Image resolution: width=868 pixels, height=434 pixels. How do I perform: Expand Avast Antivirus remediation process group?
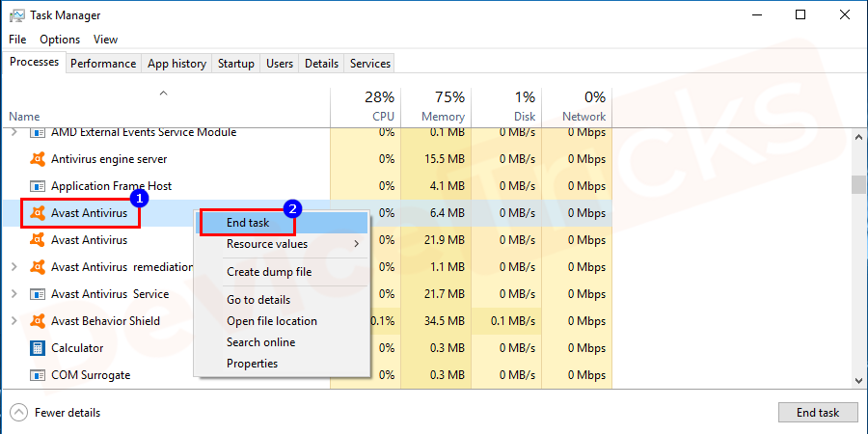click(x=14, y=267)
